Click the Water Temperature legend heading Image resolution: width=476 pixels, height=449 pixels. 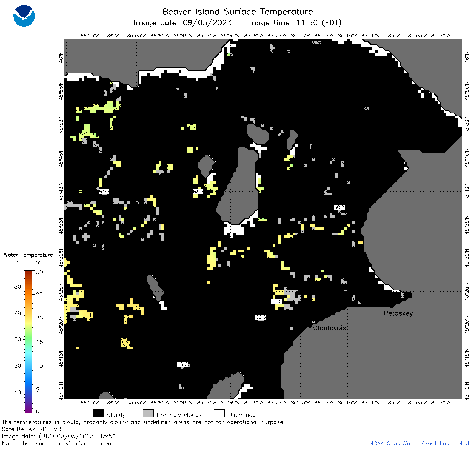pos(29,255)
